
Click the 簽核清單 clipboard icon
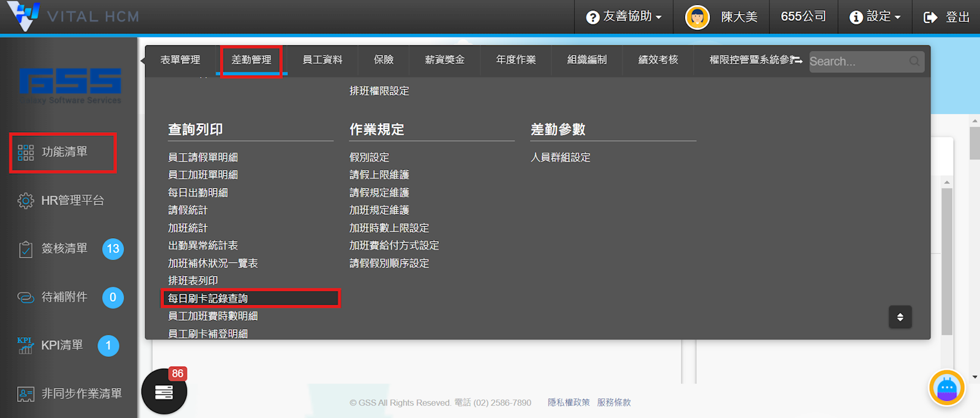point(26,249)
